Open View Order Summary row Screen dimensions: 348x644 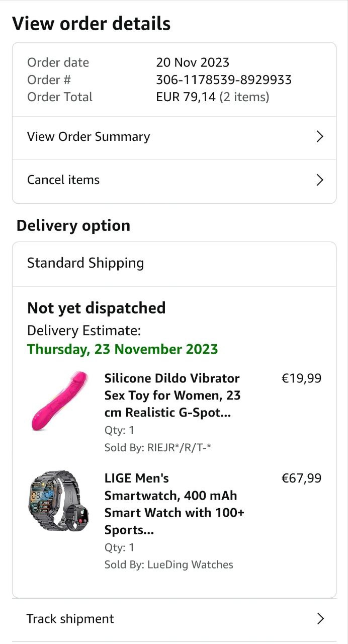pyautogui.click(x=89, y=137)
